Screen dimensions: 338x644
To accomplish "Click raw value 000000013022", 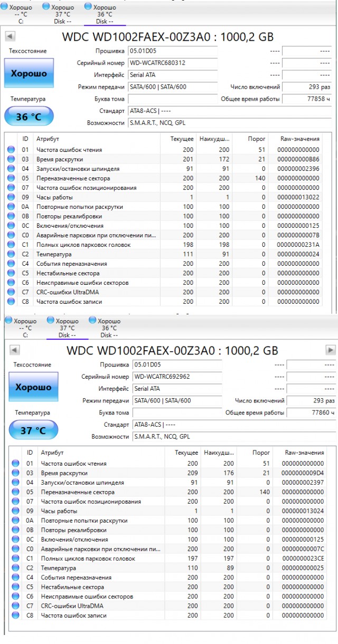I will (x=298, y=197).
